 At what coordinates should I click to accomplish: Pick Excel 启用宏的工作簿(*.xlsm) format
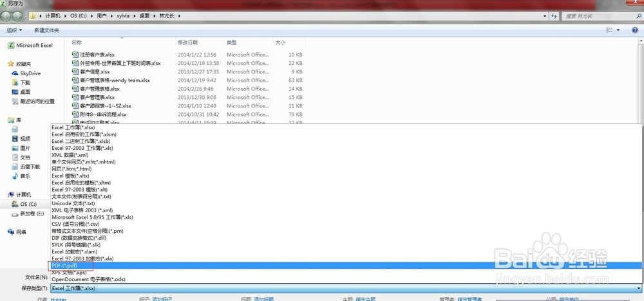[x=346, y=134]
